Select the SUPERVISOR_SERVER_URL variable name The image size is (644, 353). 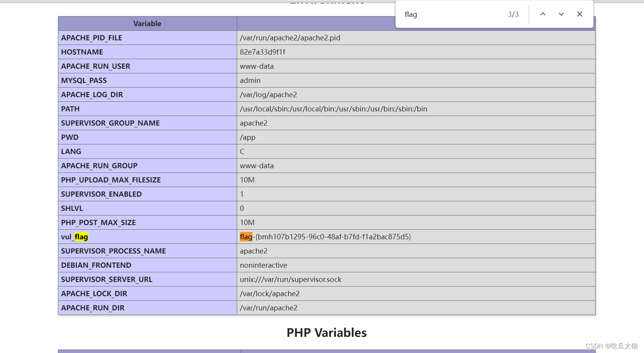(x=107, y=279)
